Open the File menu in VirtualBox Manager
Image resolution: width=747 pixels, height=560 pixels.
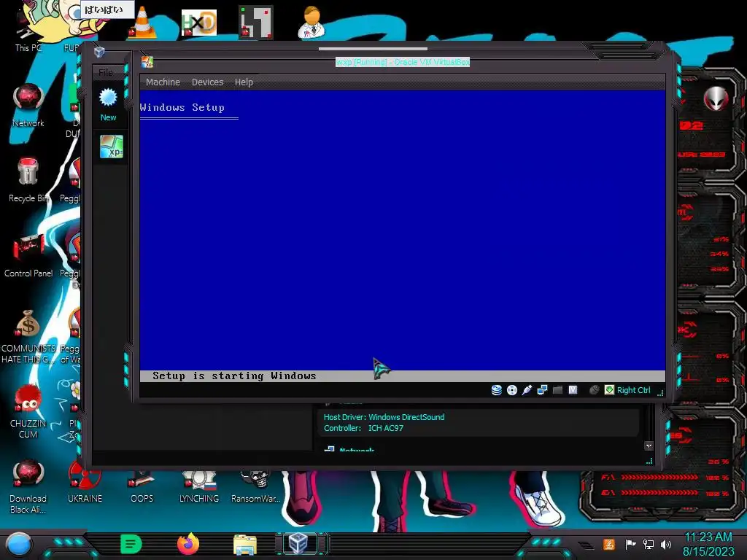(106, 72)
